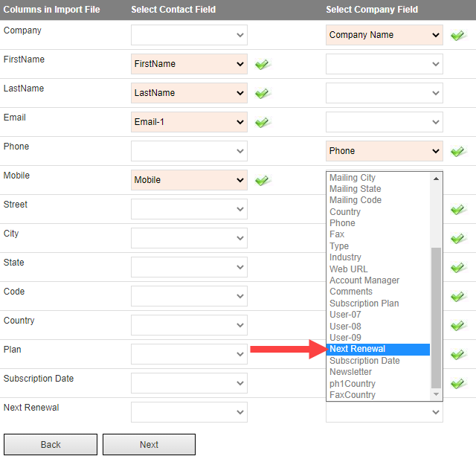Click the list scrollbar up arrow
476x459 pixels.
(x=437, y=179)
